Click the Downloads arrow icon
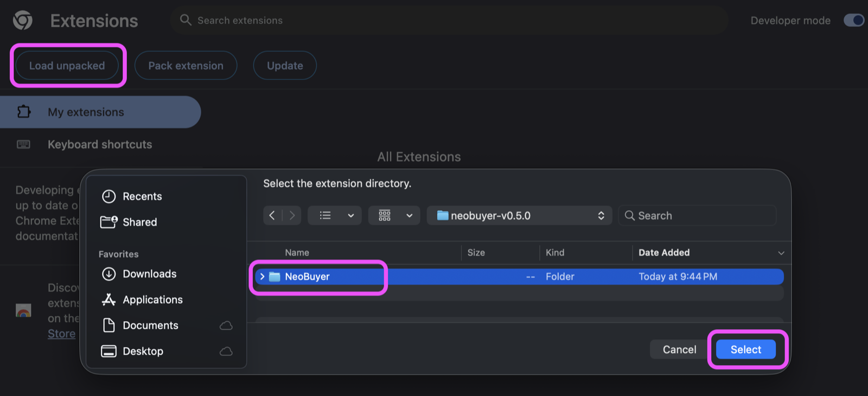The width and height of the screenshot is (868, 396). point(109,274)
